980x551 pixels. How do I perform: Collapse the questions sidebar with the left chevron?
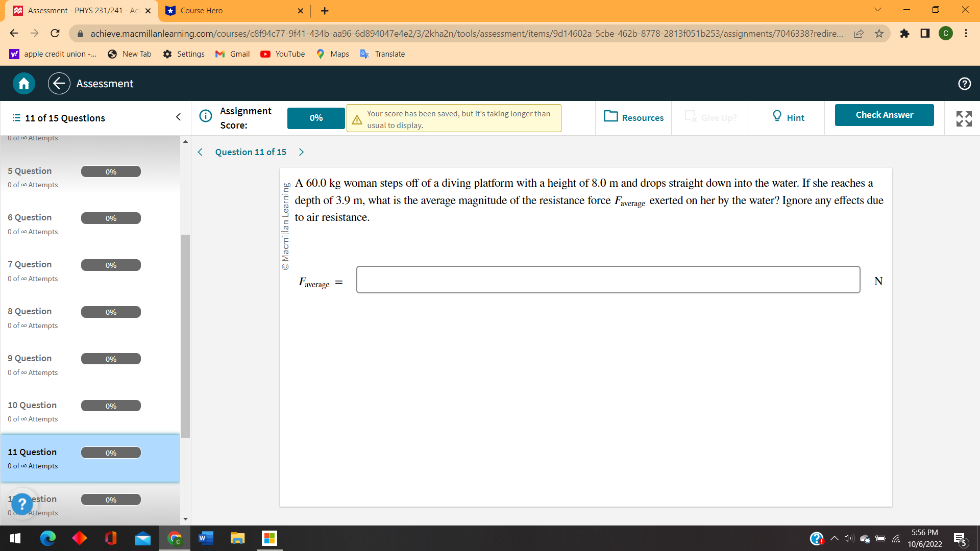pos(178,117)
